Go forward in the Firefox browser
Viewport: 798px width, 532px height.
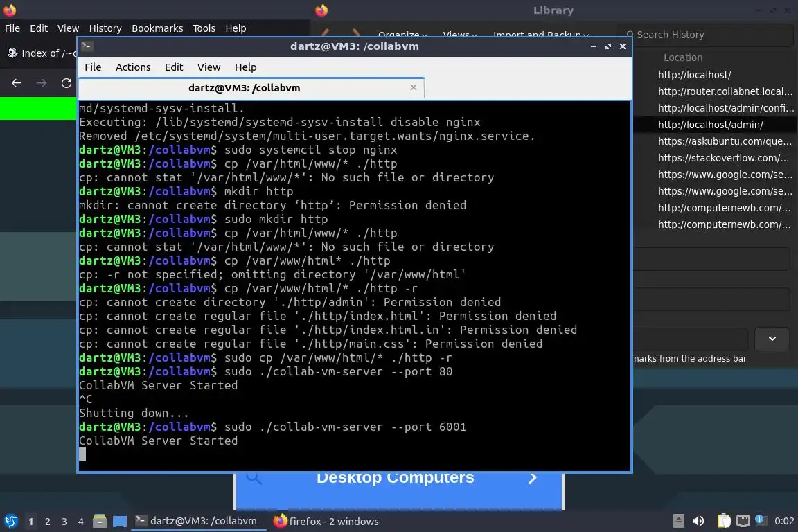tap(42, 83)
